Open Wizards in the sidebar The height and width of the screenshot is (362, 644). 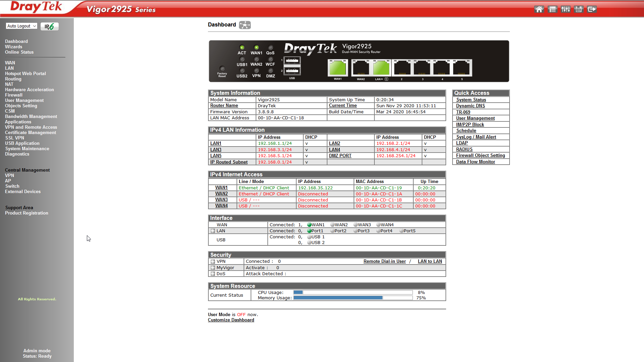[x=13, y=47]
